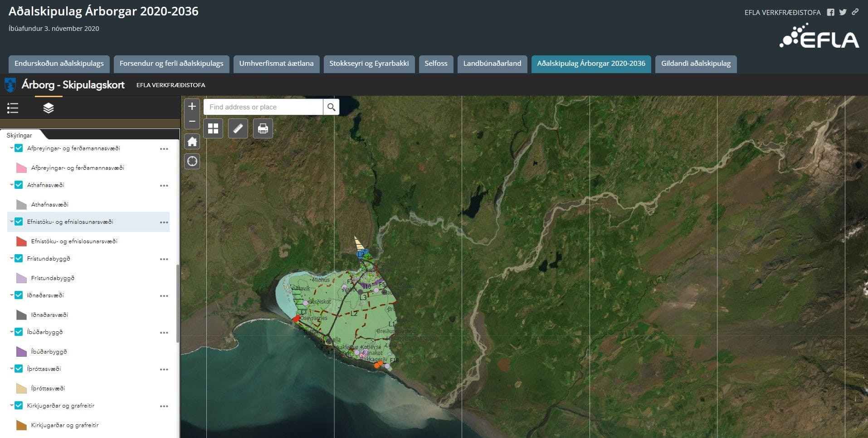Click the EFLA logo
868x438 pixels.
(819, 36)
